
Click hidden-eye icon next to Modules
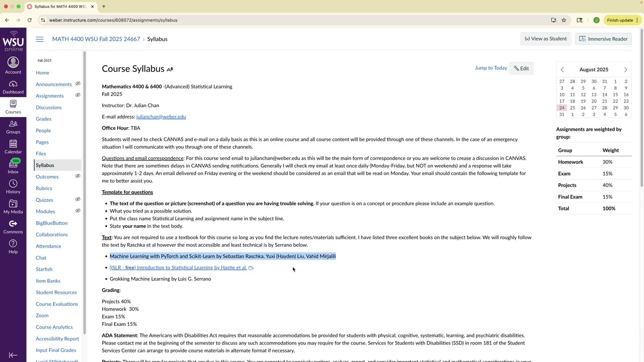[77, 211]
